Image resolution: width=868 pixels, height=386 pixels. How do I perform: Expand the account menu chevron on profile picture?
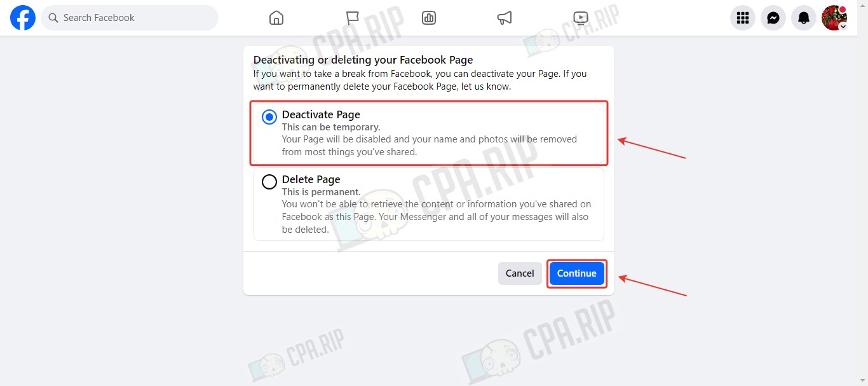(x=843, y=27)
